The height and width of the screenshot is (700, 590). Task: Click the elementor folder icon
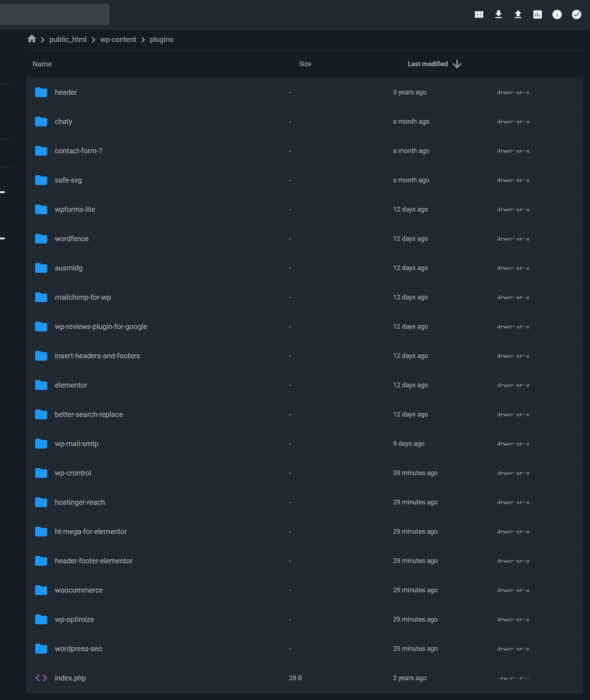click(41, 385)
